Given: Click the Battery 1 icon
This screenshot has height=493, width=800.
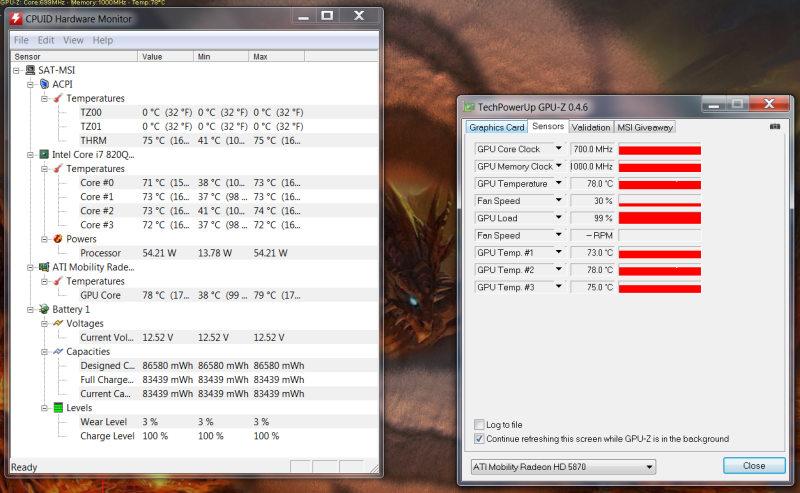Looking at the screenshot, I should click(x=44, y=309).
